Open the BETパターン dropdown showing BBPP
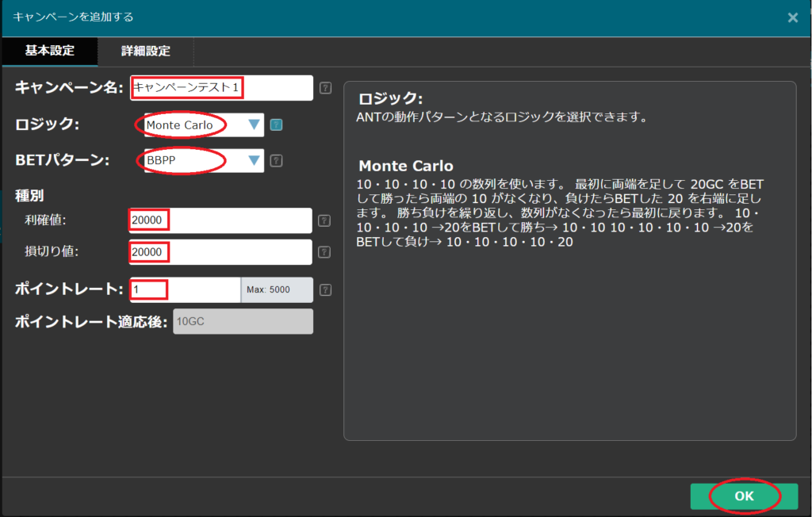Screen dimensions: 812x517 coord(204,161)
